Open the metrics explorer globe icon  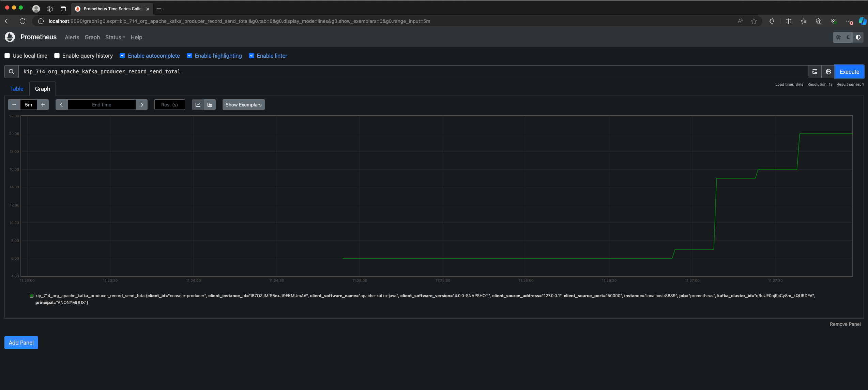coord(828,72)
